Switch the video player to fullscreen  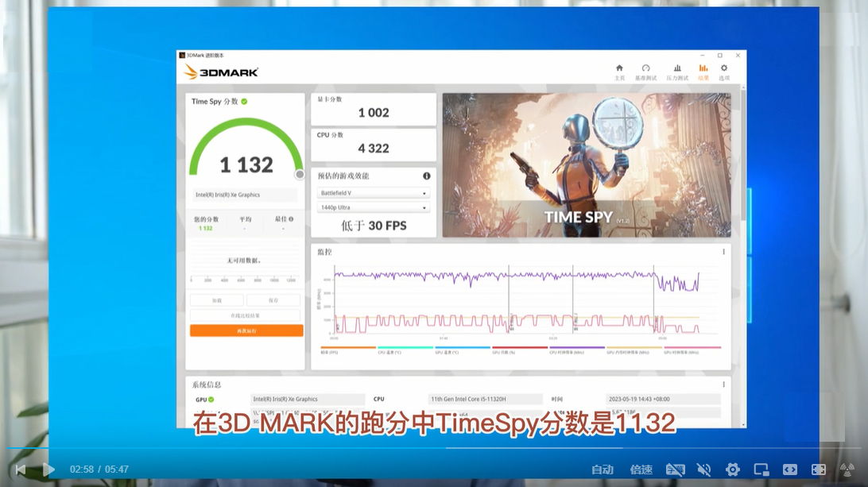[x=819, y=470]
